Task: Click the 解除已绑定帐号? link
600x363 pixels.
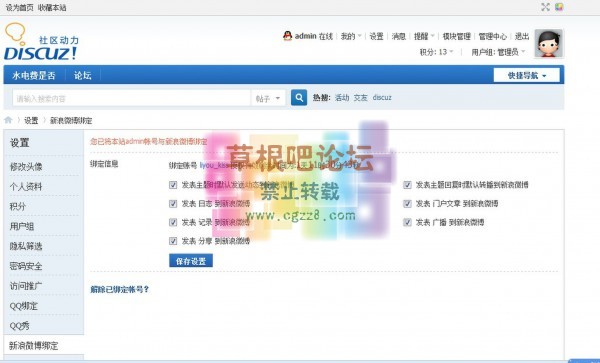Action: (119, 290)
